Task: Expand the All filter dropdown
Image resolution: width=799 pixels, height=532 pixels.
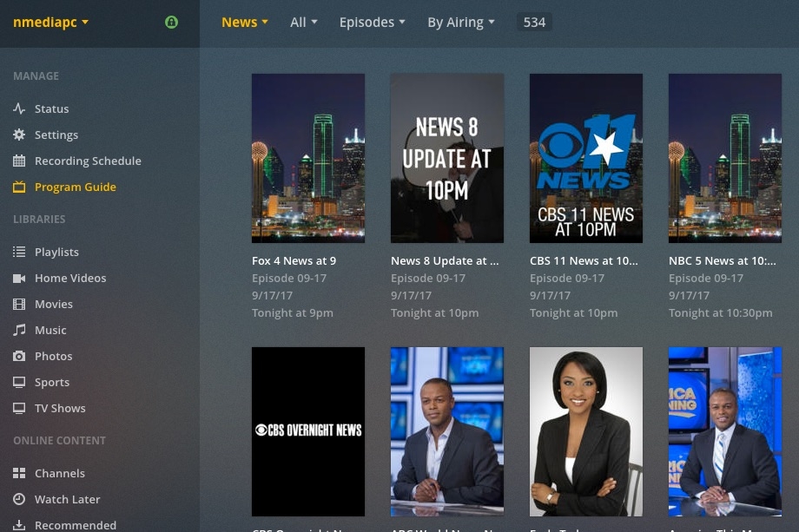Action: pyautogui.click(x=304, y=22)
